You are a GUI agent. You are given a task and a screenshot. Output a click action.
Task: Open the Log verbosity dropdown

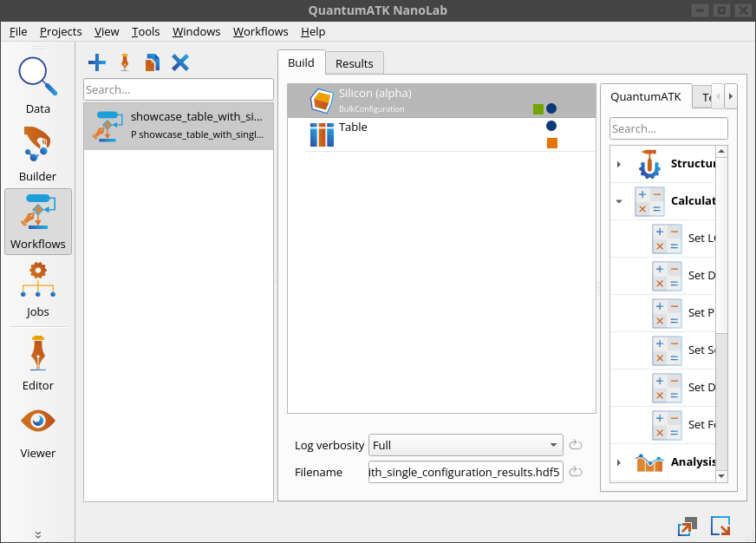pos(466,445)
